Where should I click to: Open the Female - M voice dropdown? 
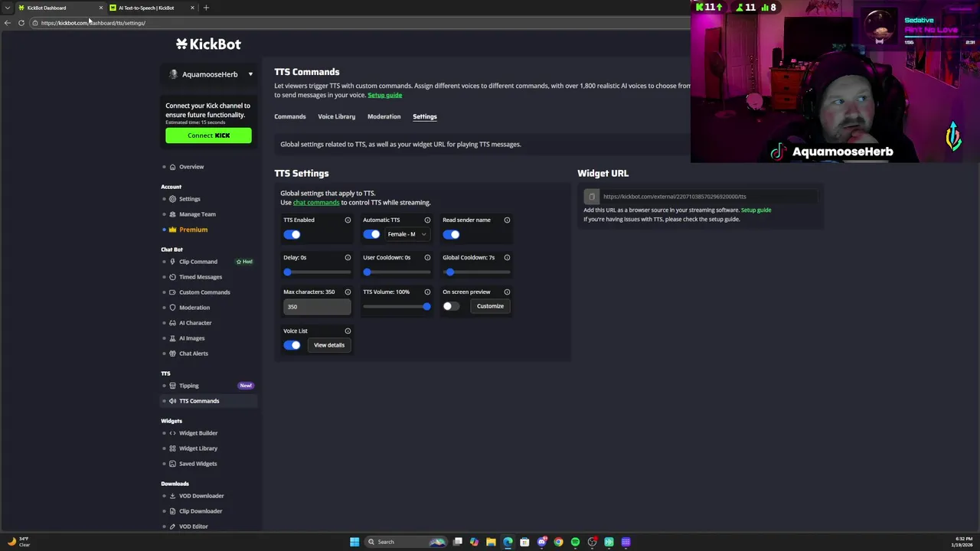(x=407, y=234)
